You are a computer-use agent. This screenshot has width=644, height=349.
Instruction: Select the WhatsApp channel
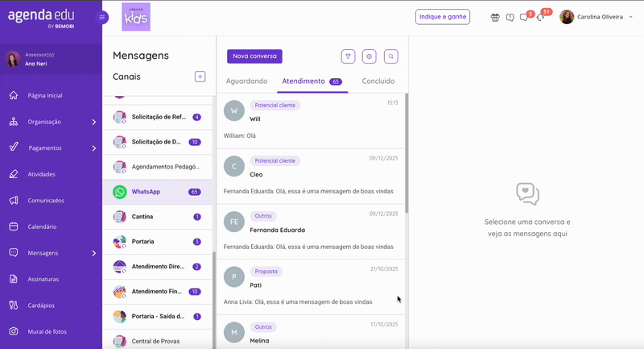click(157, 192)
